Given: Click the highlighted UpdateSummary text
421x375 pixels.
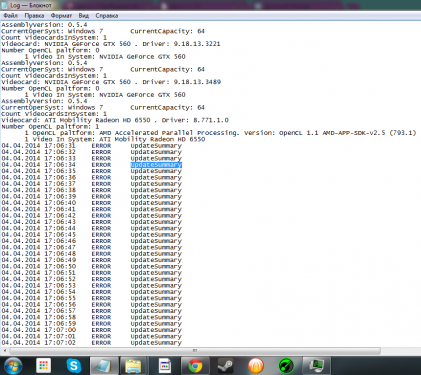Looking at the screenshot, I should pos(156,165).
